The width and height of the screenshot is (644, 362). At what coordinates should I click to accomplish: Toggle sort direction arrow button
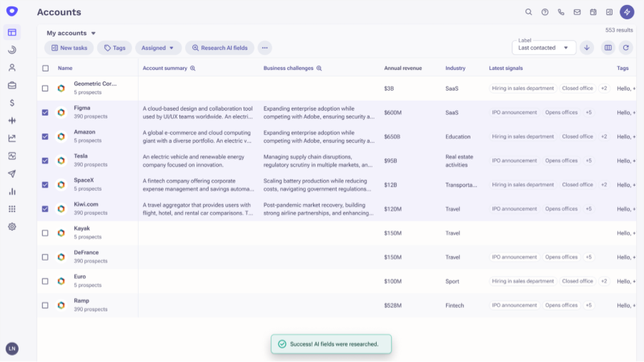click(x=587, y=48)
